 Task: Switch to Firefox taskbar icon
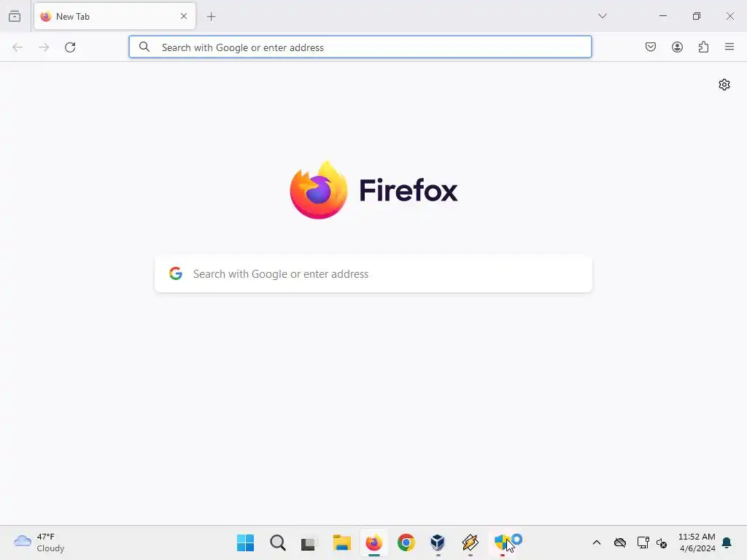pyautogui.click(x=374, y=542)
